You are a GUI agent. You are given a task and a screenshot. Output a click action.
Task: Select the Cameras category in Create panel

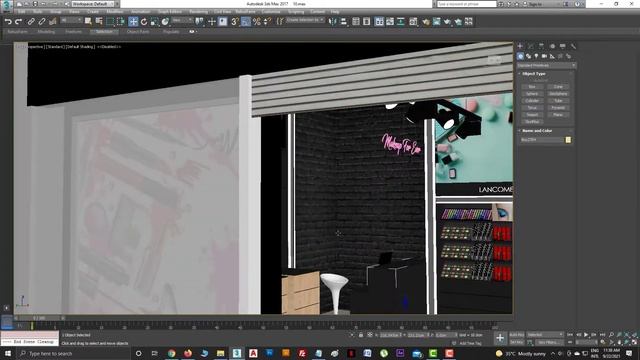tap(544, 56)
